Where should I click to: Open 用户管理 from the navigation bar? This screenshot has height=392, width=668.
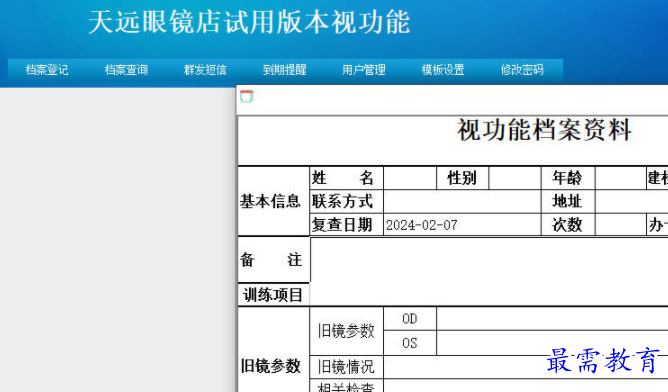364,69
